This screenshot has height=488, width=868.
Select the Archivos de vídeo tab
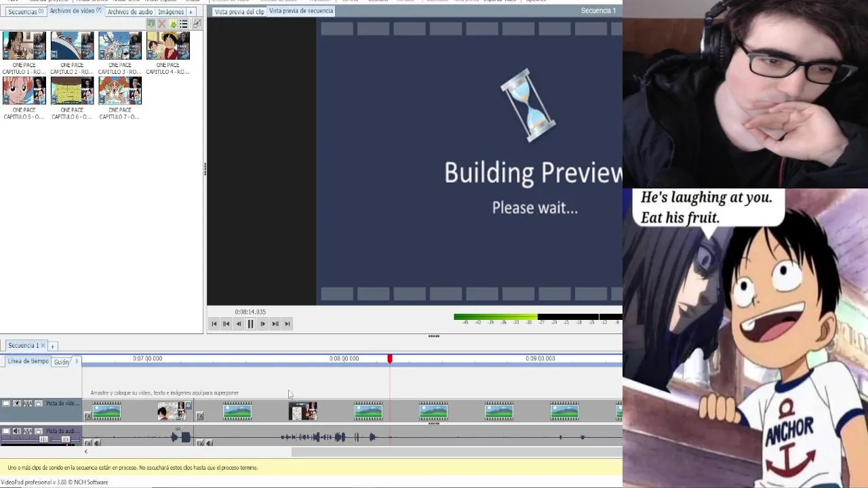point(75,11)
